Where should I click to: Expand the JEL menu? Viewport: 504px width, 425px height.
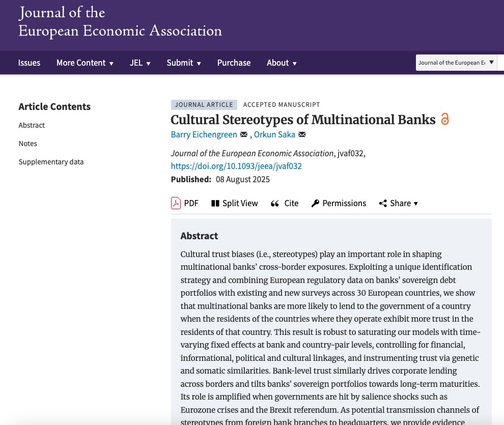[140, 63]
